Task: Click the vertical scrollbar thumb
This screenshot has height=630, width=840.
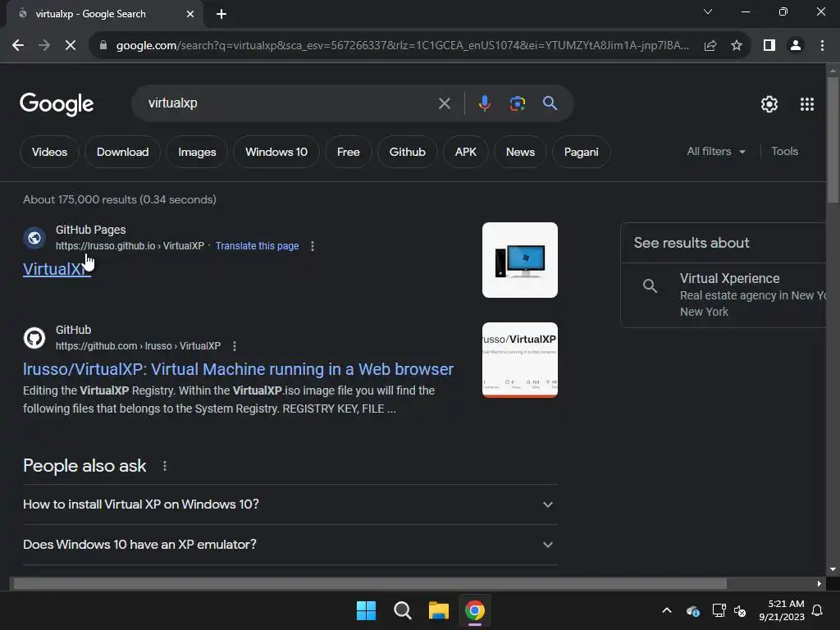Action: [x=833, y=139]
